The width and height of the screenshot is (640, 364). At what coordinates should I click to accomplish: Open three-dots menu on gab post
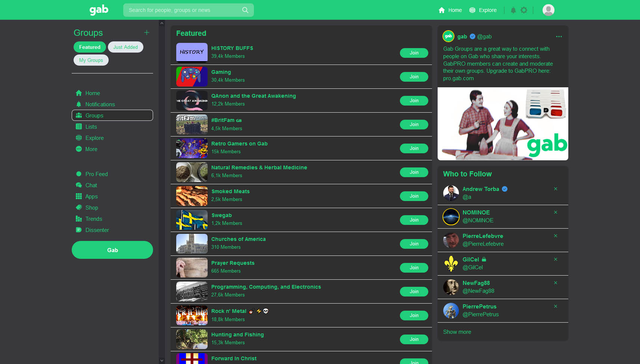pyautogui.click(x=559, y=37)
